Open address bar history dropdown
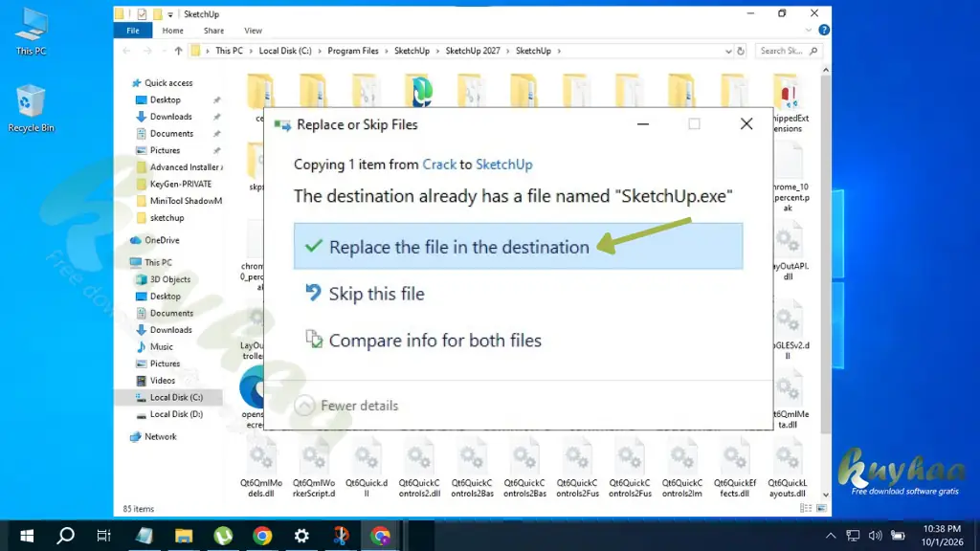980x551 pixels. point(728,52)
